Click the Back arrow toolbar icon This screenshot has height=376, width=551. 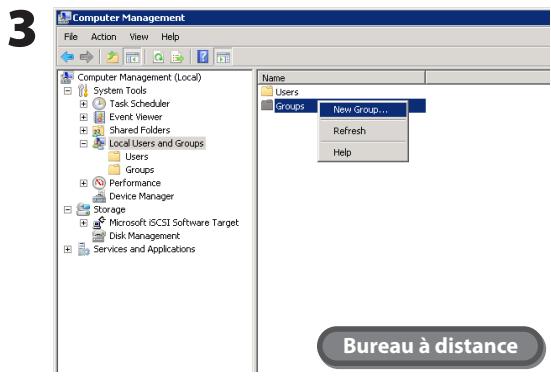[67, 57]
